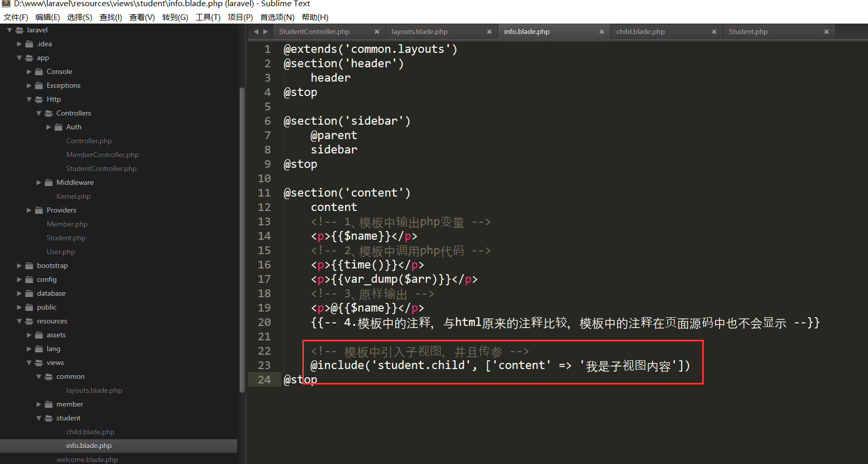Click the open student folder icon
The image size is (868, 464).
pos(49,418)
